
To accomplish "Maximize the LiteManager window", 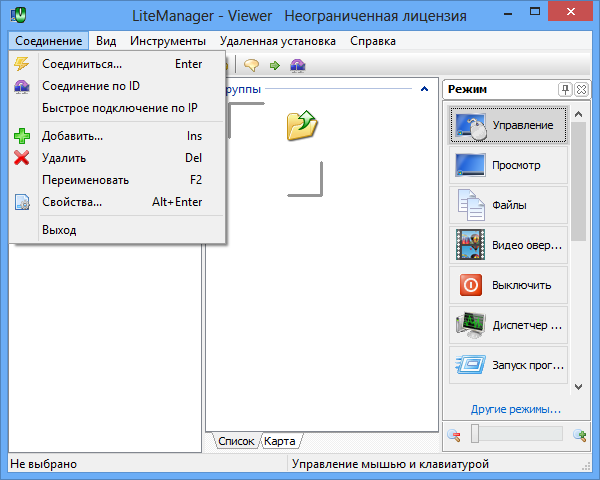I will [x=535, y=12].
